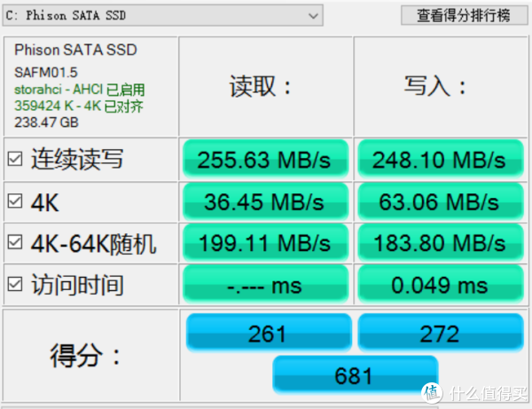
Task: Select the write score 272 box
Action: click(x=441, y=333)
